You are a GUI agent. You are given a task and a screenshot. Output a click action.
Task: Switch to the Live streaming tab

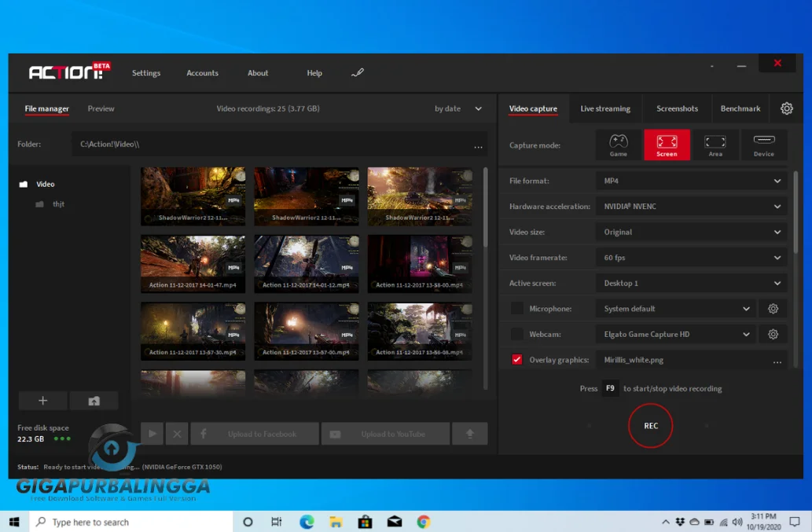604,108
